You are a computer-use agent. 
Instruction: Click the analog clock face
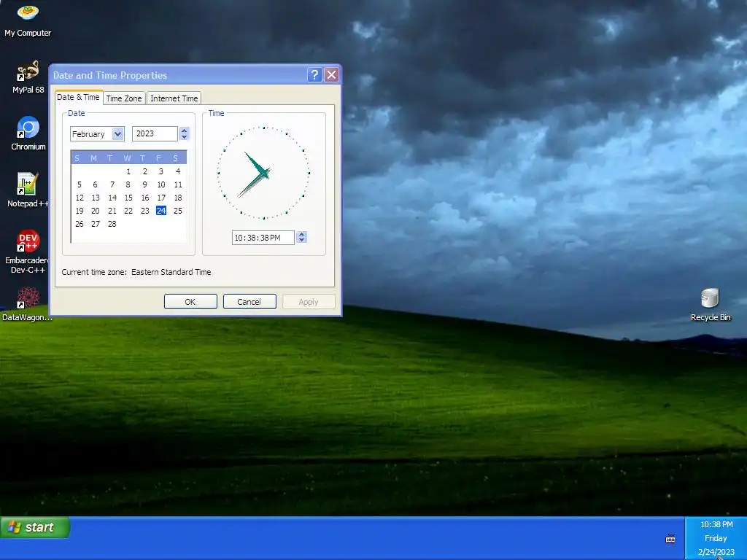[x=263, y=173]
